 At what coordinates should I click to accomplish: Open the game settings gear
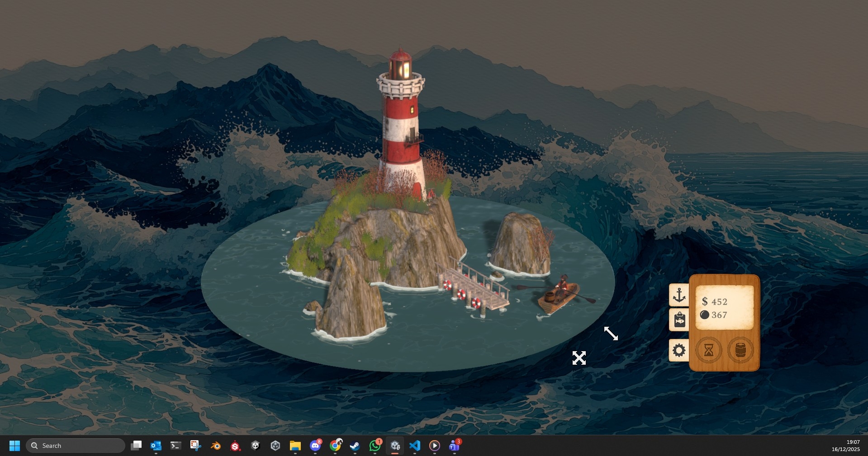(679, 350)
